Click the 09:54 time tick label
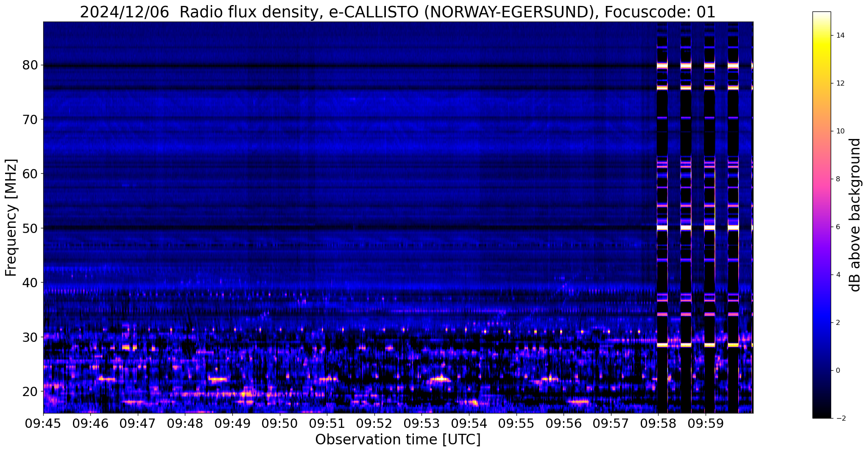868x452 pixels. [x=469, y=424]
